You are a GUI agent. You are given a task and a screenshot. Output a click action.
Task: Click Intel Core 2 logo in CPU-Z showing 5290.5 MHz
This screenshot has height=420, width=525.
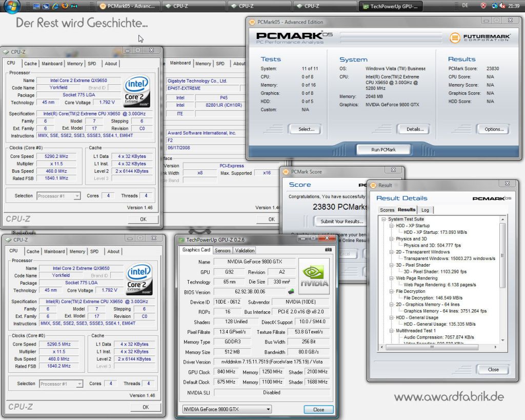pyautogui.click(x=139, y=279)
